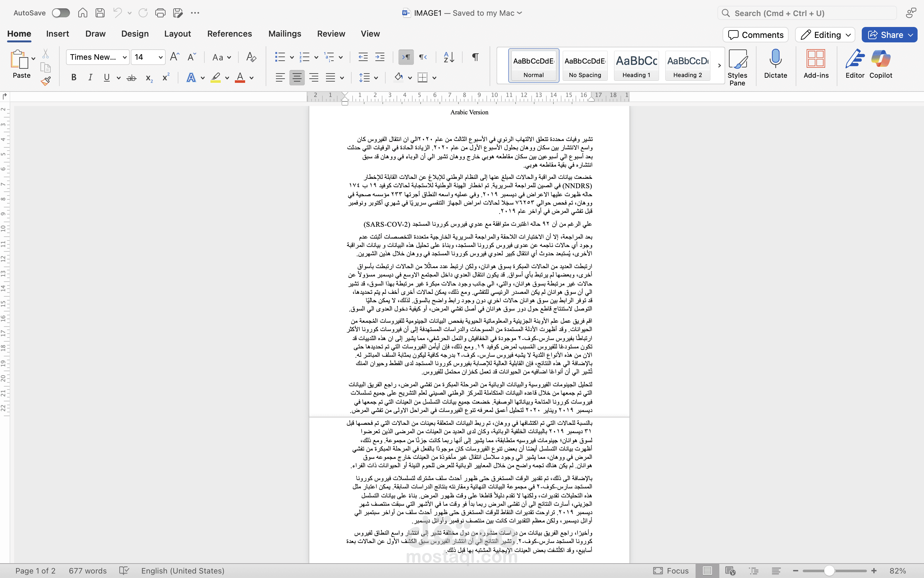Apply the Heading 1 style
924x578 pixels.
[636, 66]
